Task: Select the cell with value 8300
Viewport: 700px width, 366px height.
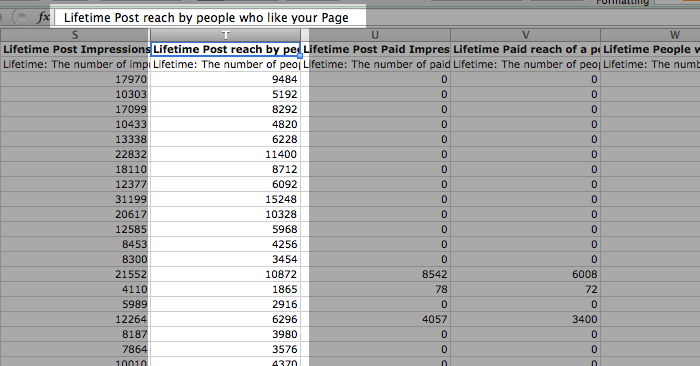Action: 75,259
